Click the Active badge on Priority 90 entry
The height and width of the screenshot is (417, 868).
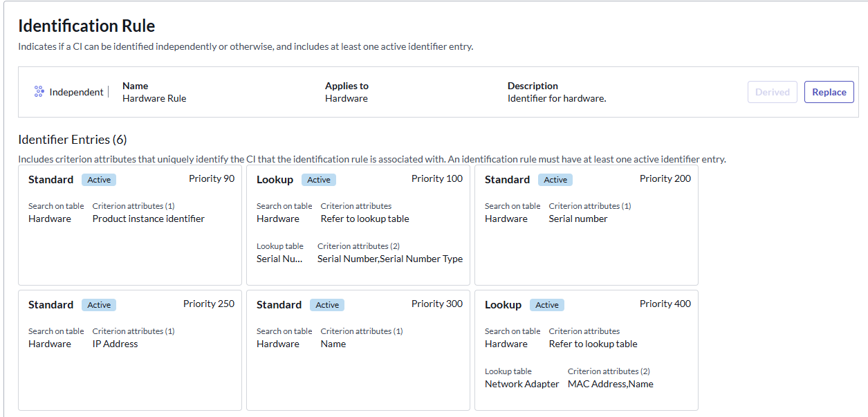99,180
